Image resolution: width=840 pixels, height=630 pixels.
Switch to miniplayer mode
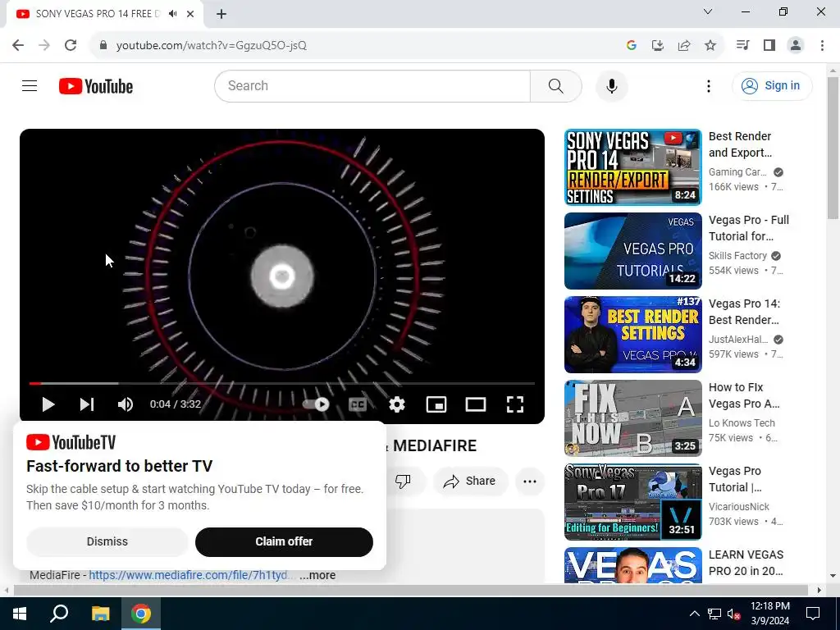[x=436, y=404]
